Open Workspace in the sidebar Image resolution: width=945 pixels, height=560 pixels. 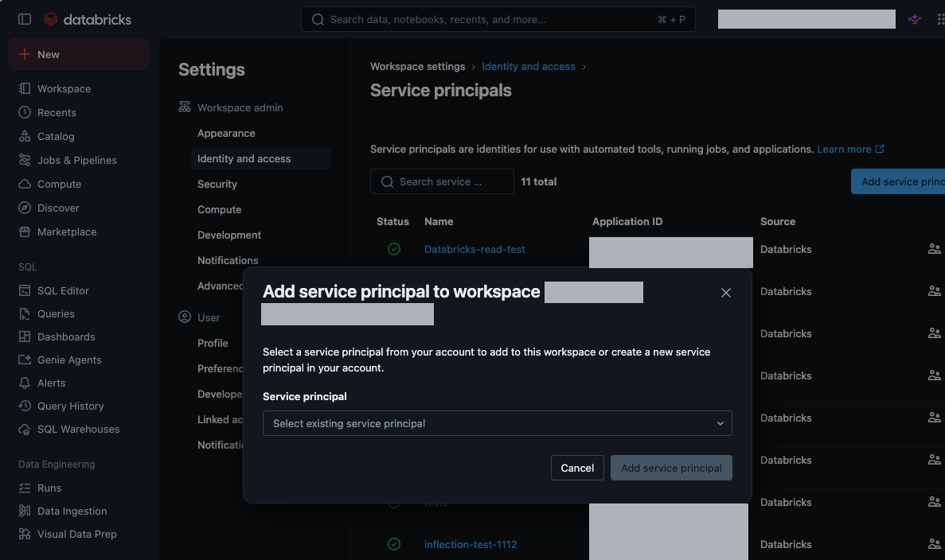tap(64, 88)
